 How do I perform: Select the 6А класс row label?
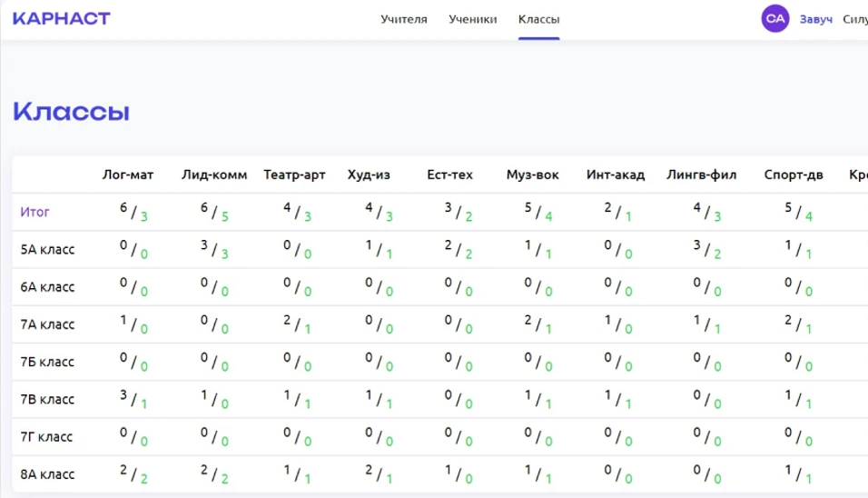point(47,287)
